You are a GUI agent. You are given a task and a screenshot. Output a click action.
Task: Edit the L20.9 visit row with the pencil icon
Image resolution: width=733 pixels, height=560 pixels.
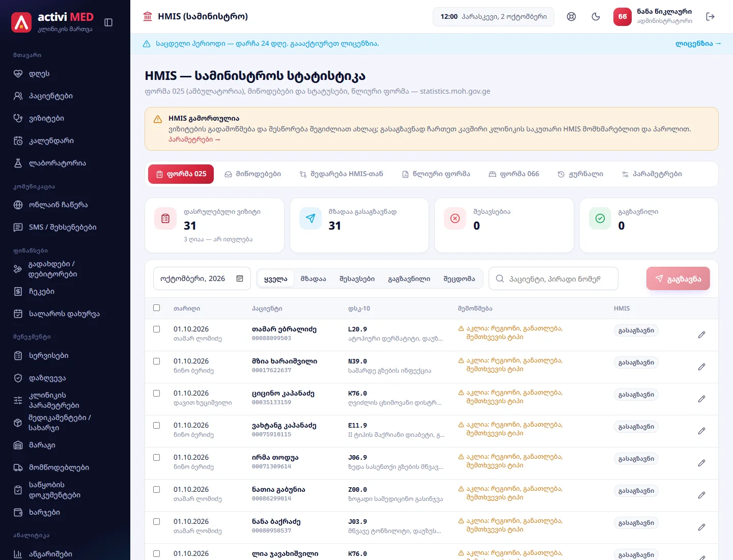[701, 334]
